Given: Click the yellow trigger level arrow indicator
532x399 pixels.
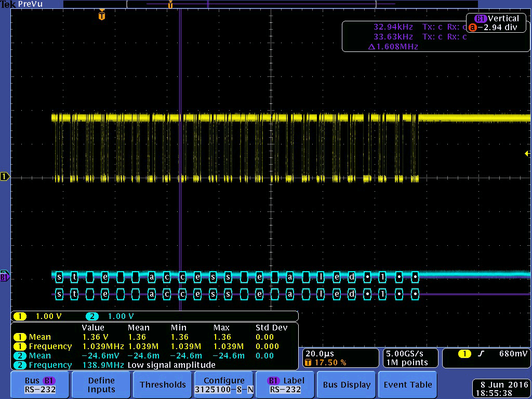Looking at the screenshot, I should pyautogui.click(x=527, y=153).
